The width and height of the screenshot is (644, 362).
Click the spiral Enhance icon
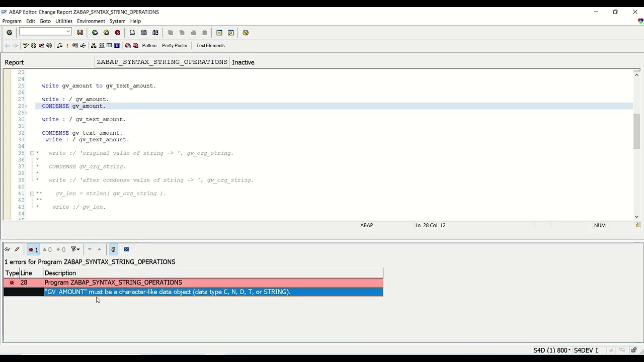pyautogui.click(x=49, y=46)
